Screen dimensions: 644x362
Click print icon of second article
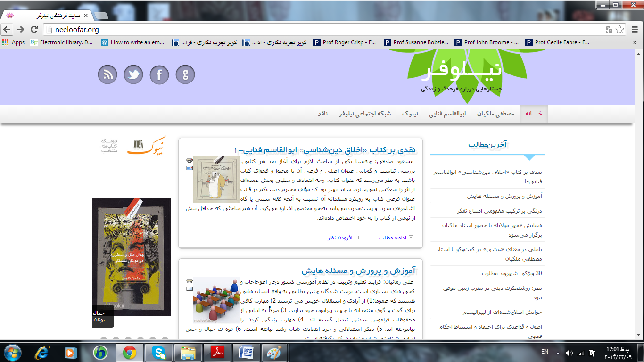(189, 280)
